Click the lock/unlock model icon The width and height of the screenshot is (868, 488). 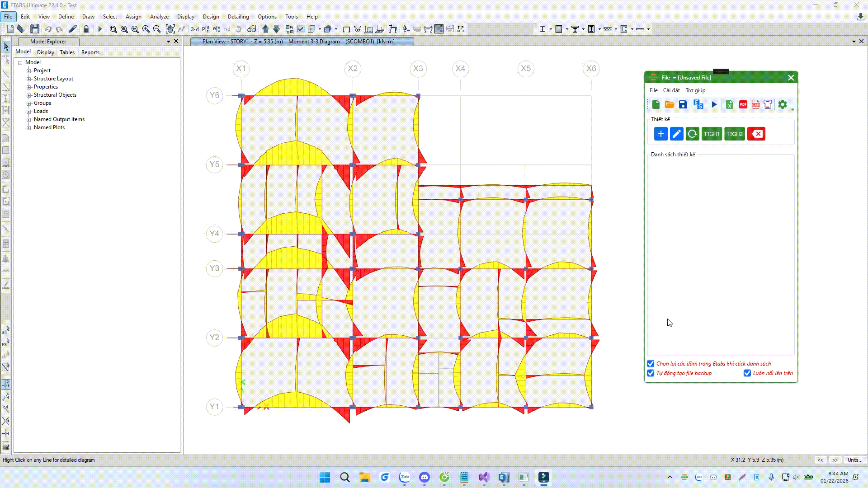click(86, 29)
